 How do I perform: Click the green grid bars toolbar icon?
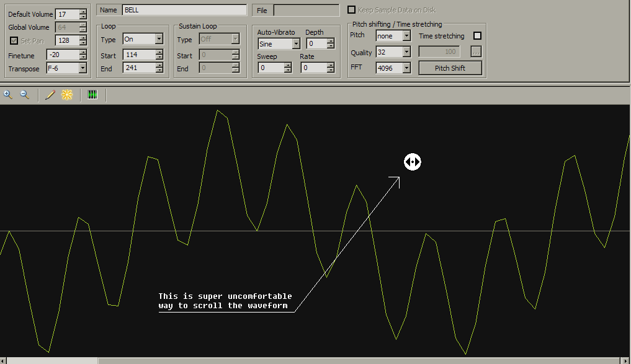point(92,95)
